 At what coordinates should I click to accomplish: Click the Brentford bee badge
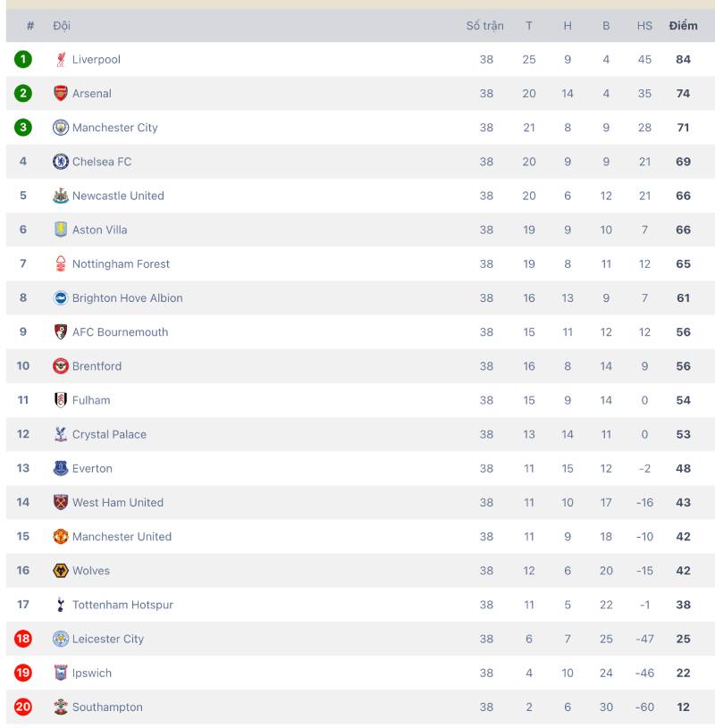coord(61,366)
